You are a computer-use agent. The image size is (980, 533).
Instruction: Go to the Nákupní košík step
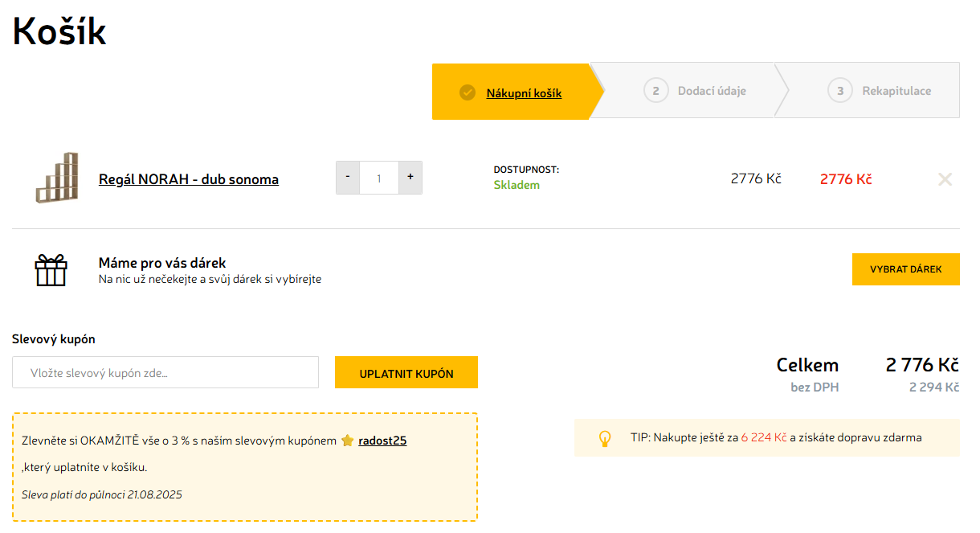click(524, 93)
